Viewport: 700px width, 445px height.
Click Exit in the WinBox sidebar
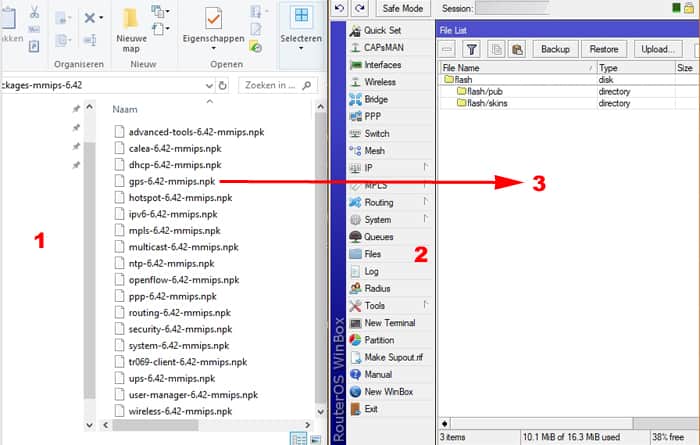tap(371, 409)
